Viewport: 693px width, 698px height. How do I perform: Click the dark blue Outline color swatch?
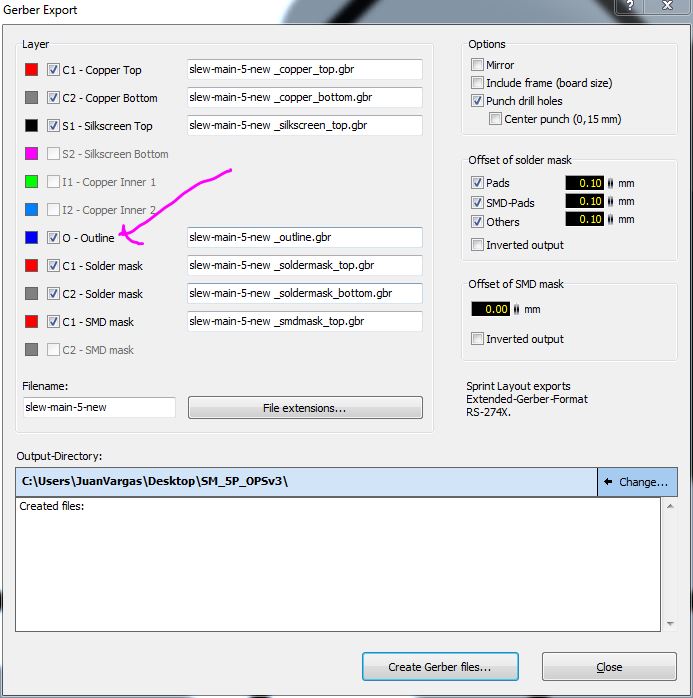[x=31, y=238]
